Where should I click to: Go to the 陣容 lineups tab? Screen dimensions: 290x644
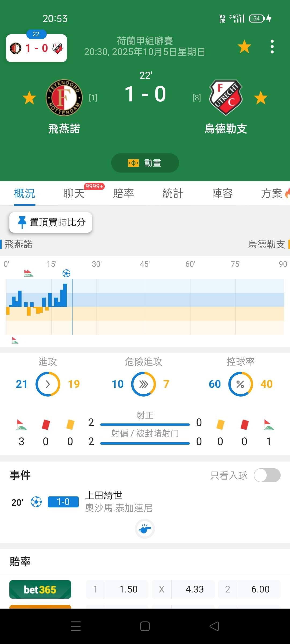pos(222,193)
